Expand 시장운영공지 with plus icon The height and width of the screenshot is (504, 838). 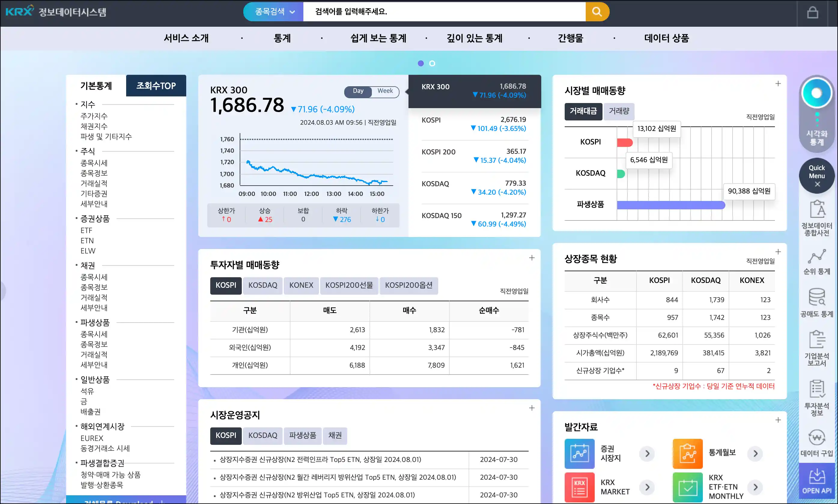click(x=532, y=408)
